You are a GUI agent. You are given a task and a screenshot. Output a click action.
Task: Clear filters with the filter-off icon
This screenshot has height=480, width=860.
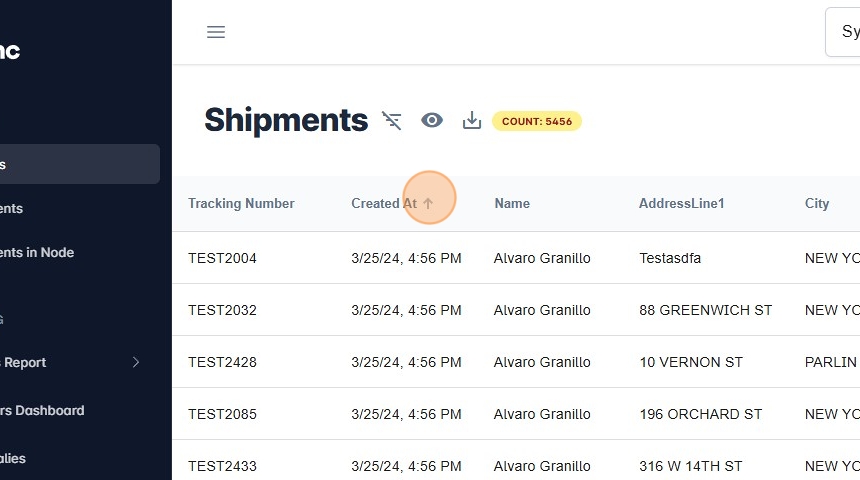tap(392, 121)
